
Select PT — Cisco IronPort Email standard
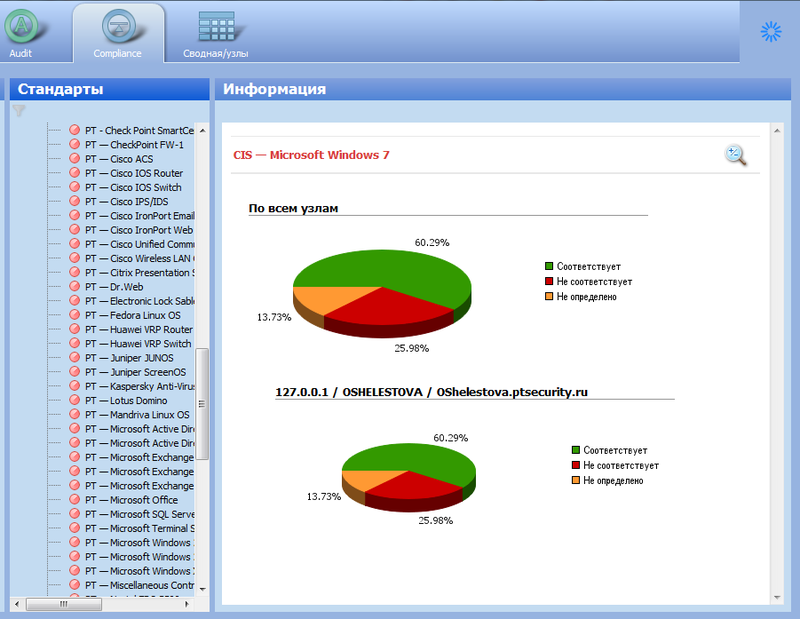139,216
